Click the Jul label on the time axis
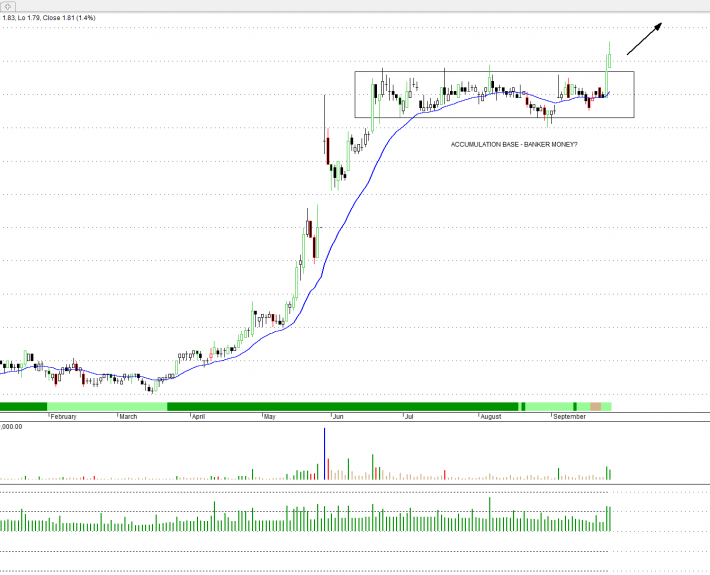This screenshot has width=710, height=575. click(410, 415)
